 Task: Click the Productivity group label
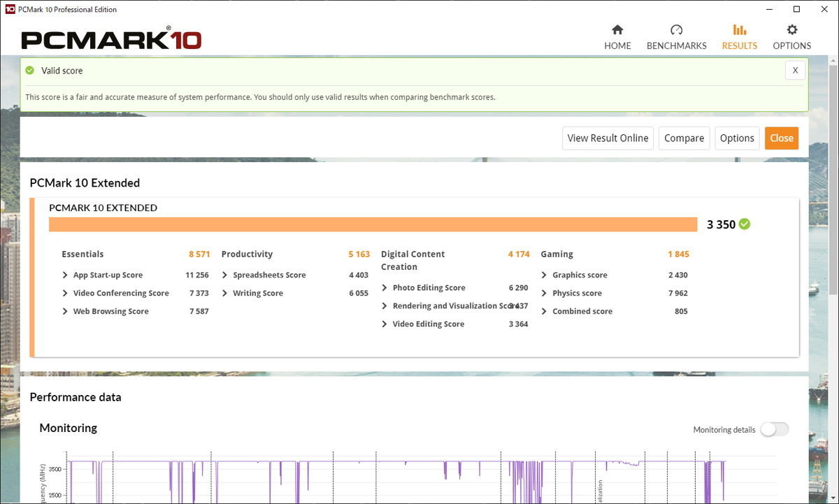(247, 254)
